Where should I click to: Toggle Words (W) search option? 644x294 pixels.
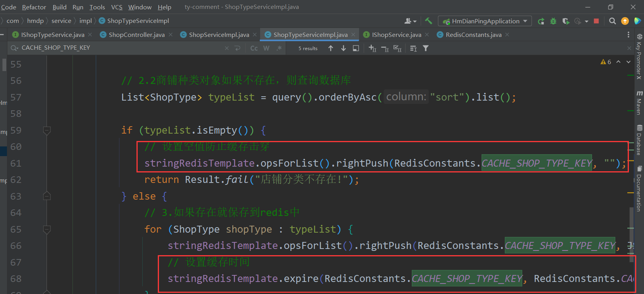point(266,48)
